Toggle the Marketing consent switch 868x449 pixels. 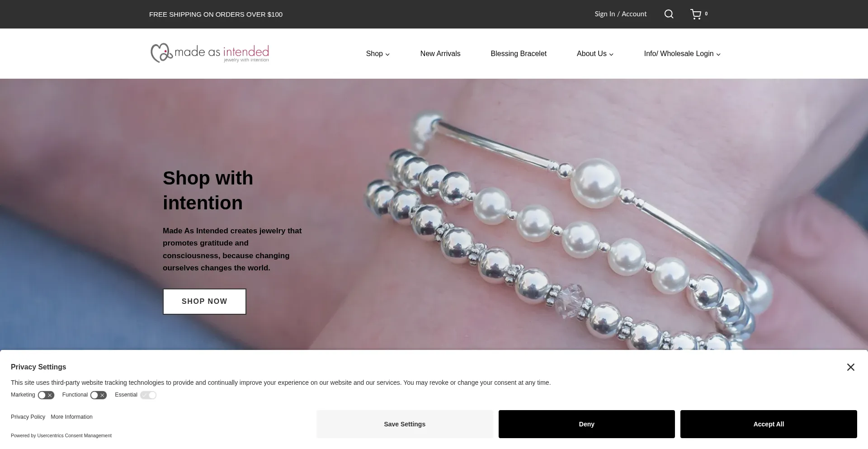(46, 395)
